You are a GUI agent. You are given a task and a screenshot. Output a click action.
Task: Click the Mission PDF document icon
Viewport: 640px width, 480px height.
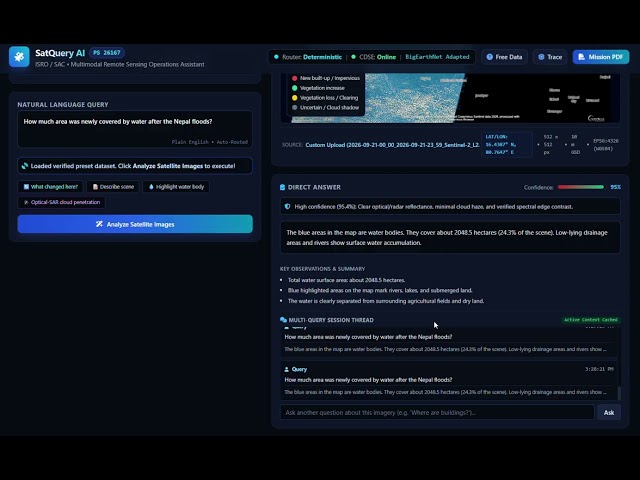pyautogui.click(x=581, y=57)
